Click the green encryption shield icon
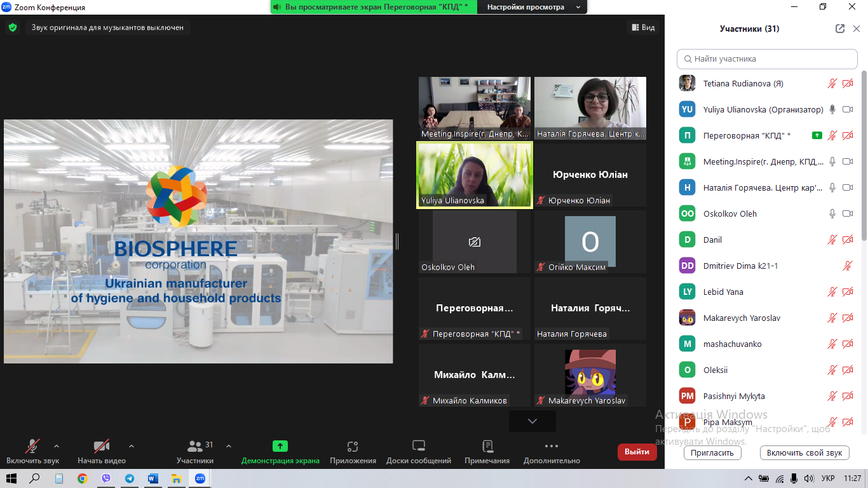This screenshot has height=488, width=868. tap(12, 27)
